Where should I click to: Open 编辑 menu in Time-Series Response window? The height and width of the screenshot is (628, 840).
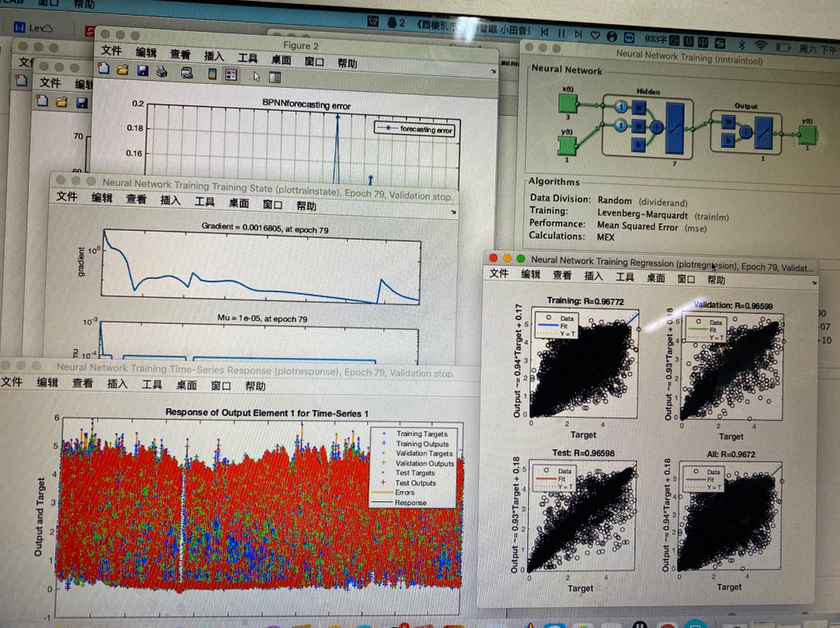pos(47,382)
